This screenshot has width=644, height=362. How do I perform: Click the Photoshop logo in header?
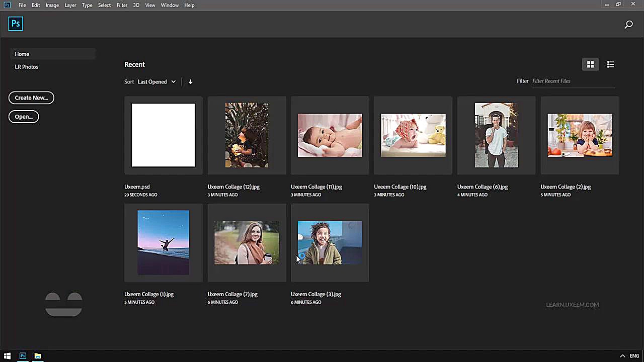coord(16,24)
